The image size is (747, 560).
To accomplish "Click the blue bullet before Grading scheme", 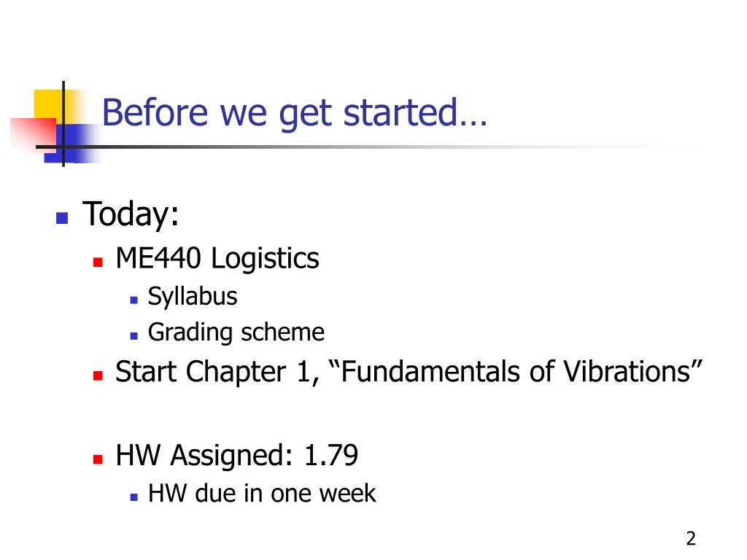I will [x=134, y=335].
